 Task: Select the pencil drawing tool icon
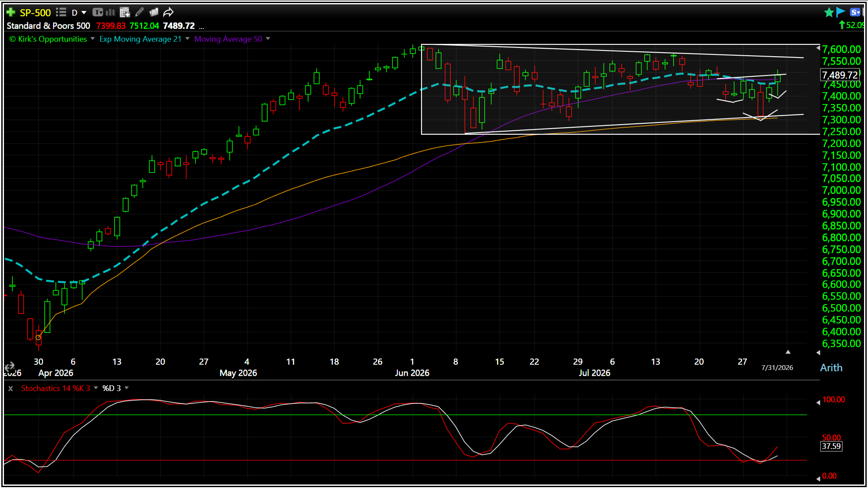click(x=139, y=12)
